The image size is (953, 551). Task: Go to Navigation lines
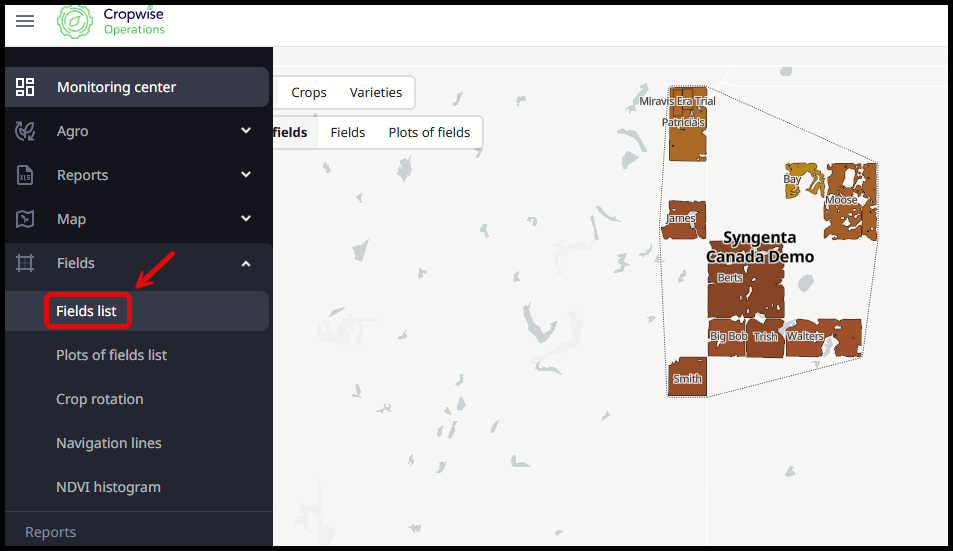[108, 443]
